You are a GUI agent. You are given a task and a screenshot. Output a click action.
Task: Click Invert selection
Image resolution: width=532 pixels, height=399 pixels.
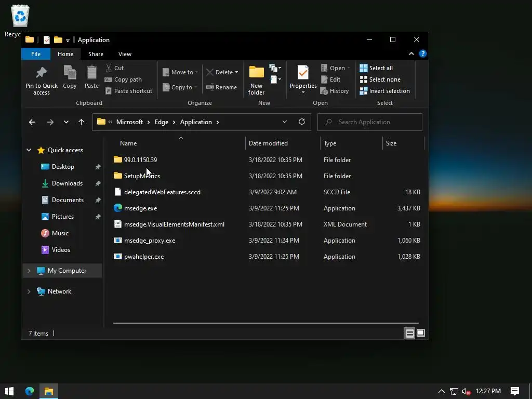click(x=385, y=91)
